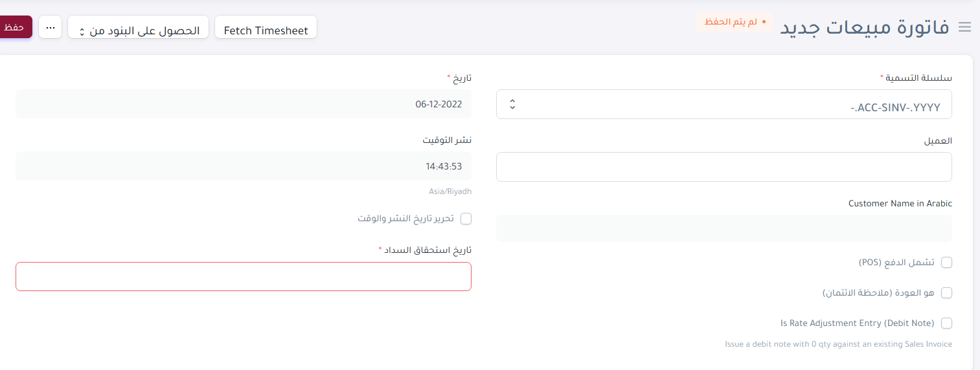Click the نشر التوقيت time field

[x=244, y=166]
